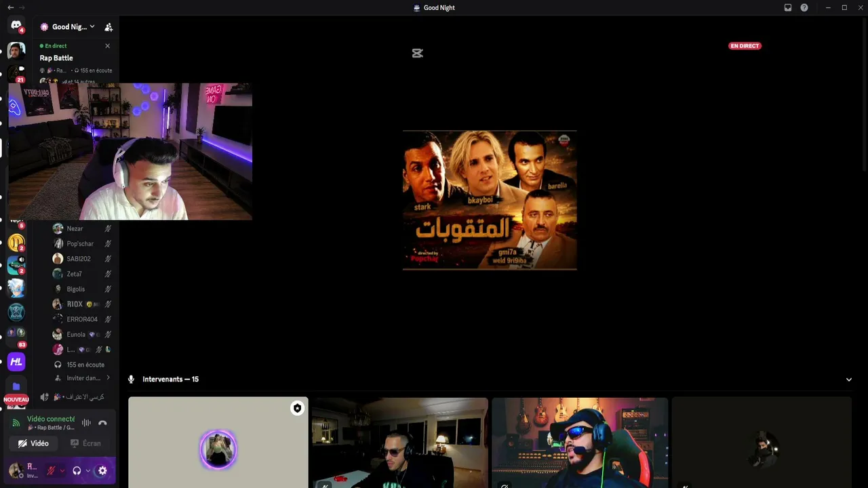The image size is (868, 488).
Task: Click the '155 en écoute' listeners row
Action: click(x=81, y=365)
